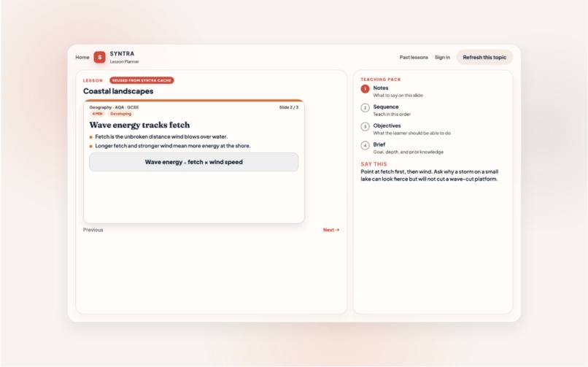Viewport: 588px width, 367px height.
Task: Click the red Syntra S logo icon
Action: tap(99, 57)
